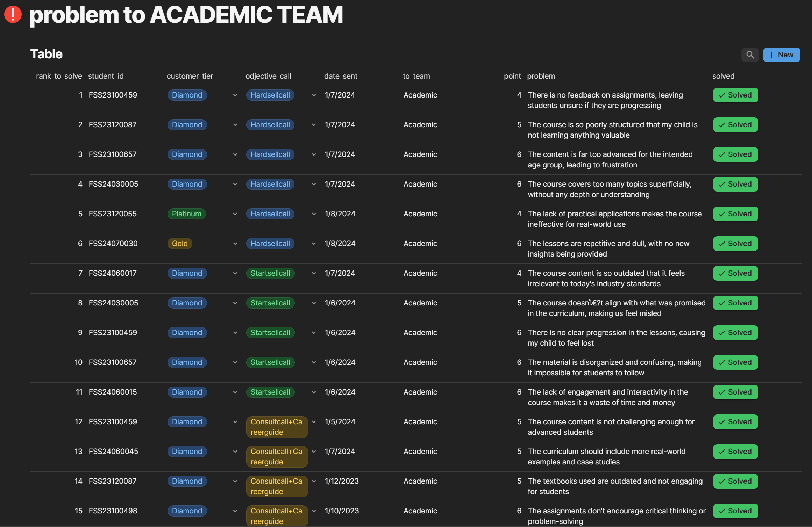Click the New record button
Image resolution: width=812 pixels, height=527 pixels.
tap(781, 55)
